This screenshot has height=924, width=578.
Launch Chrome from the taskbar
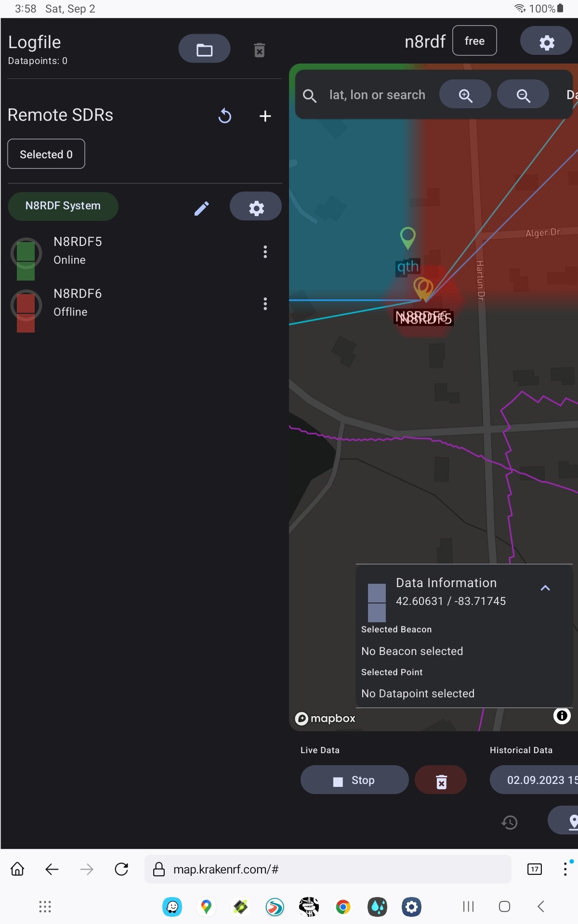343,907
